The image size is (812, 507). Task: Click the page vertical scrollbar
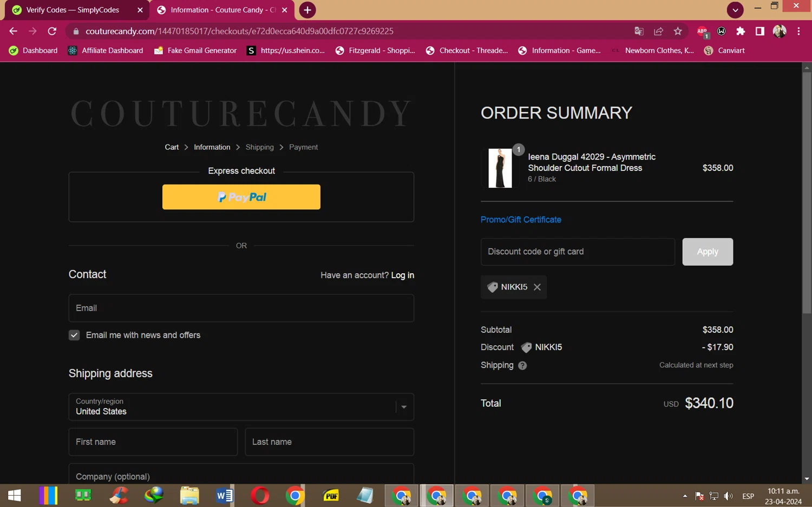pos(807,193)
